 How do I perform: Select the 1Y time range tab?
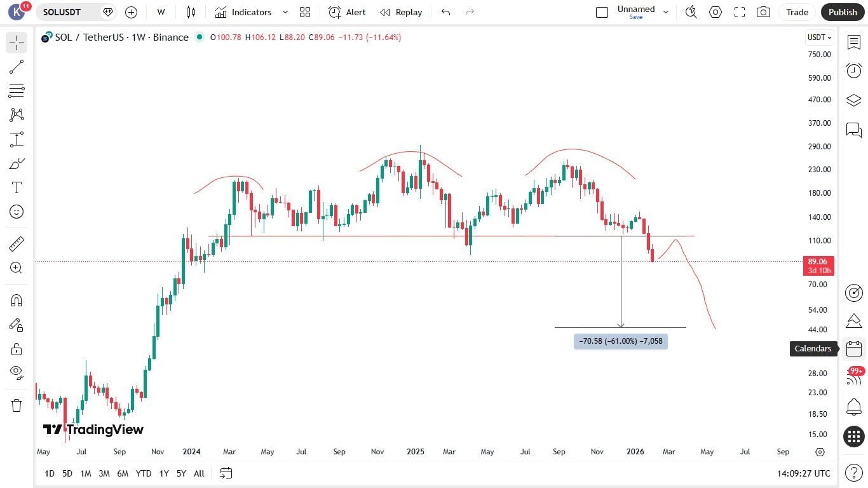(x=164, y=473)
